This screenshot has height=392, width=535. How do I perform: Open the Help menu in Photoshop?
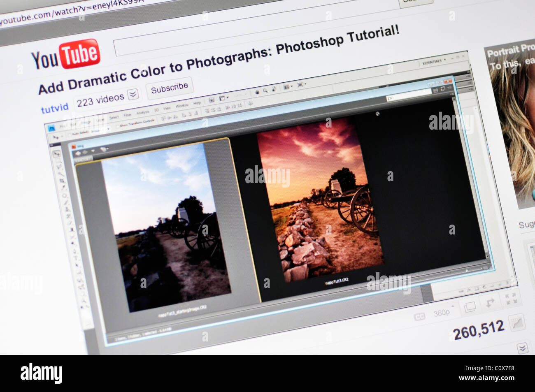197,103
